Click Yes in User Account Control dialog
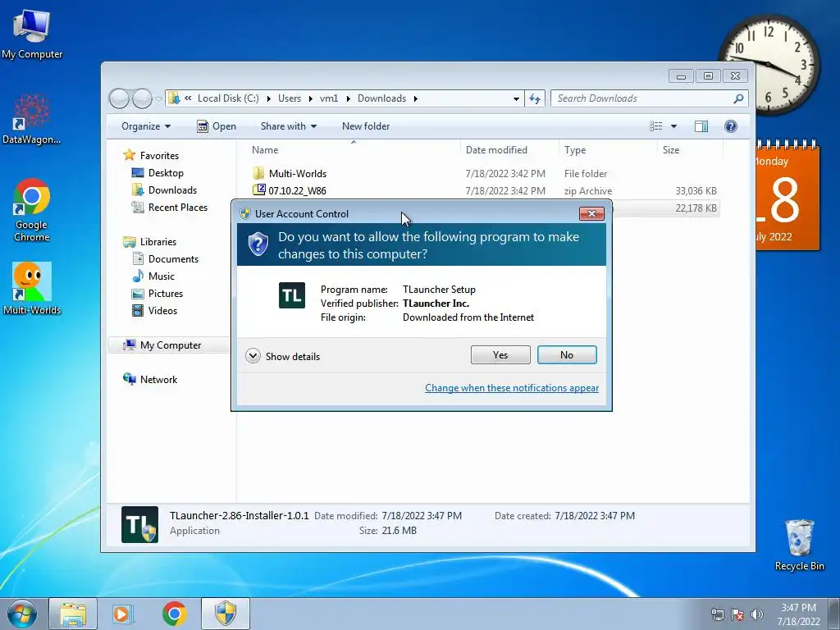Image resolution: width=840 pixels, height=630 pixels. coord(500,354)
